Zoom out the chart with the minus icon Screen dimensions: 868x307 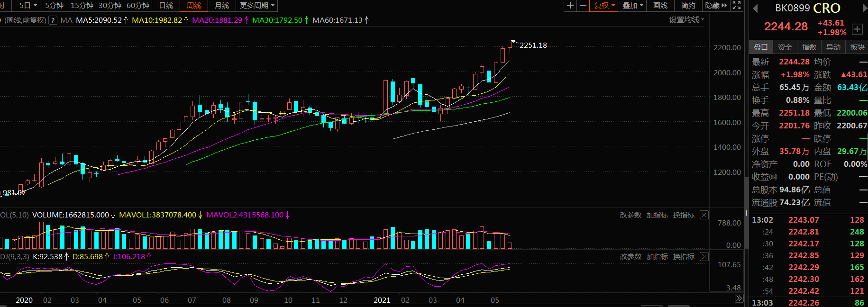click(x=583, y=6)
